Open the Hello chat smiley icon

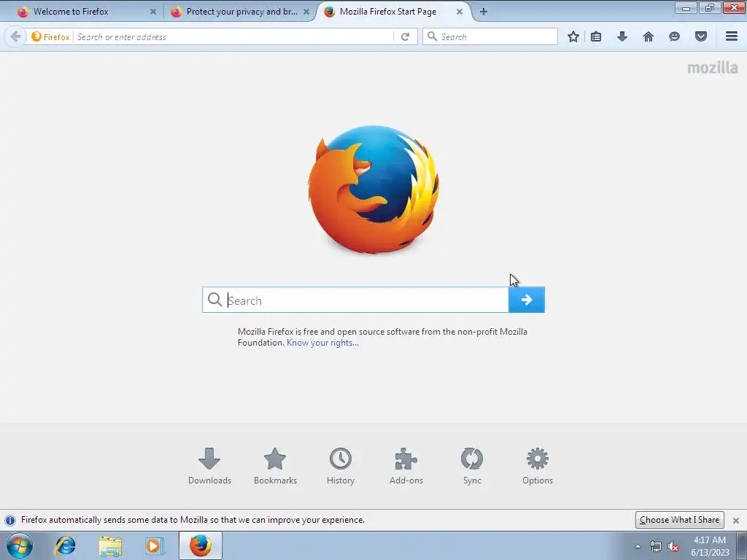click(674, 36)
